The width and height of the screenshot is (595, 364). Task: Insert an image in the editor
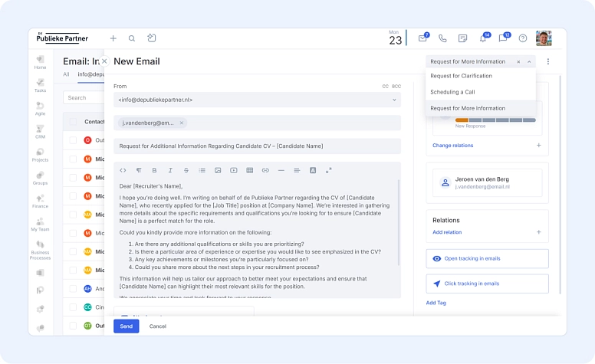point(218,170)
